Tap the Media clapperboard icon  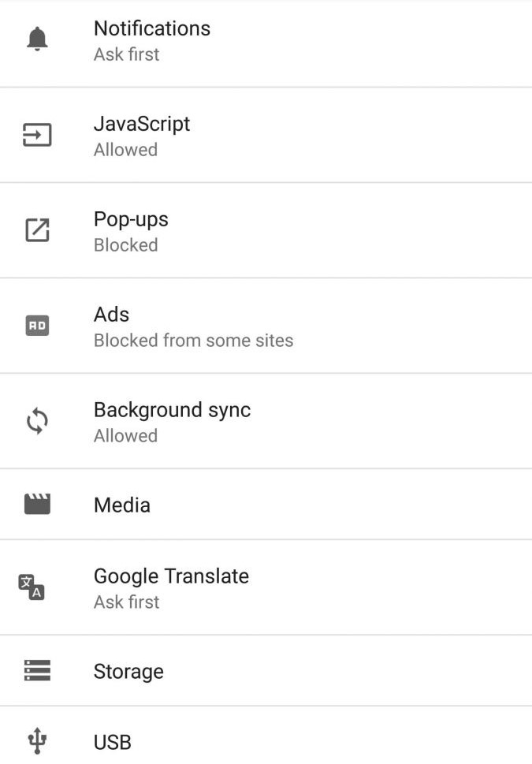point(37,505)
